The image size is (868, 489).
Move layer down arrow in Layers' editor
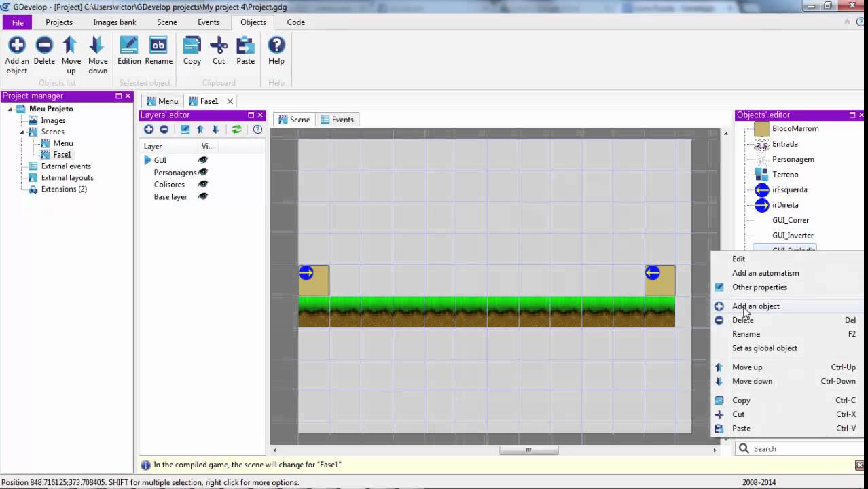[x=215, y=130]
